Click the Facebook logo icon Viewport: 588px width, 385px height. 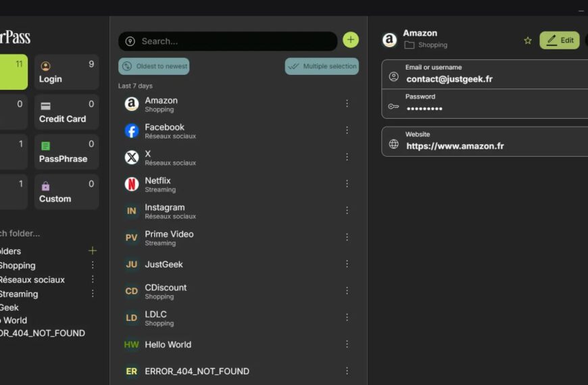click(x=132, y=131)
